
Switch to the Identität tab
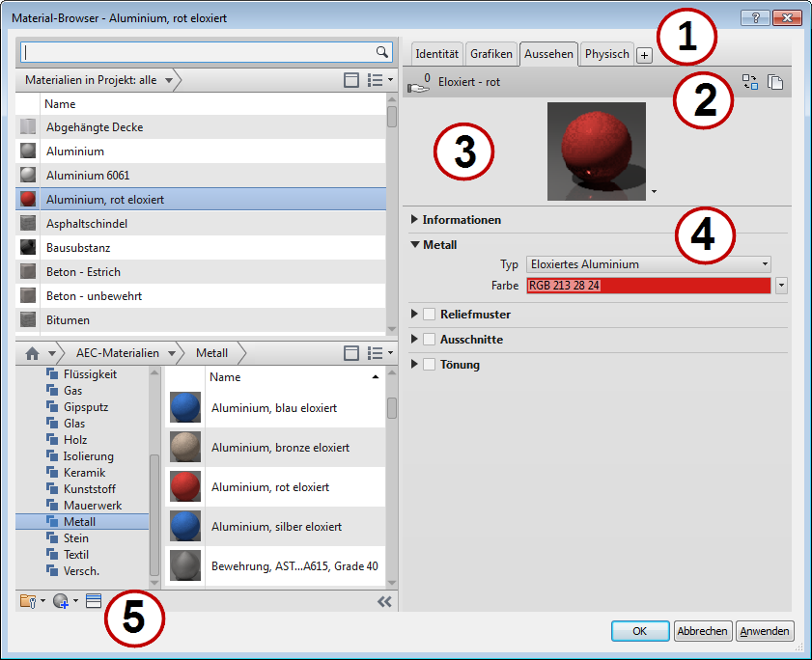(437, 54)
